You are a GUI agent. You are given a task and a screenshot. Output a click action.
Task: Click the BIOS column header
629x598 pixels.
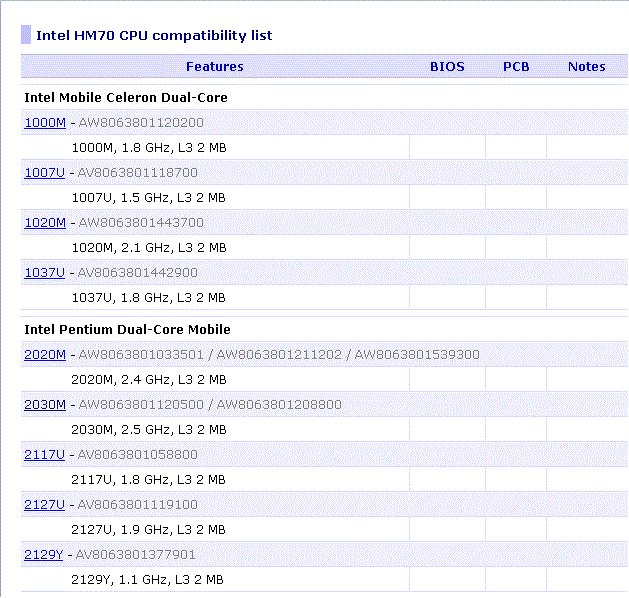pos(447,67)
